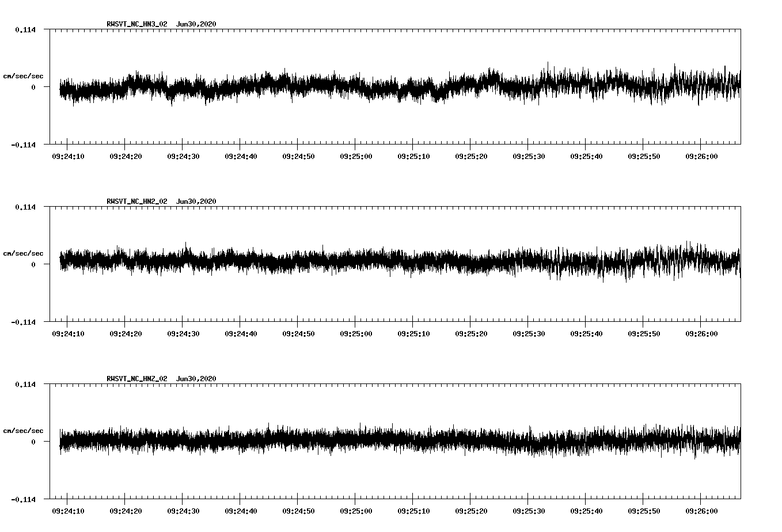
Task: Click the HN2 seismogram waveform trace
Action: pyautogui.click(x=400, y=262)
